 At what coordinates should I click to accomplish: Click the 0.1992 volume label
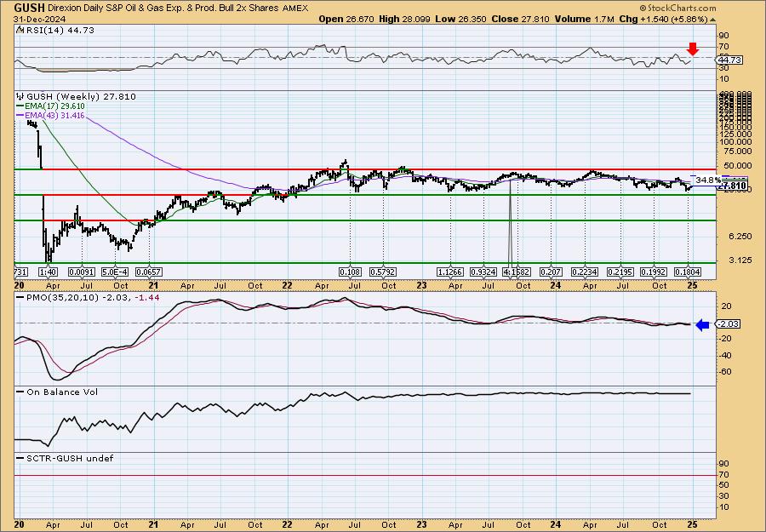tap(654, 272)
